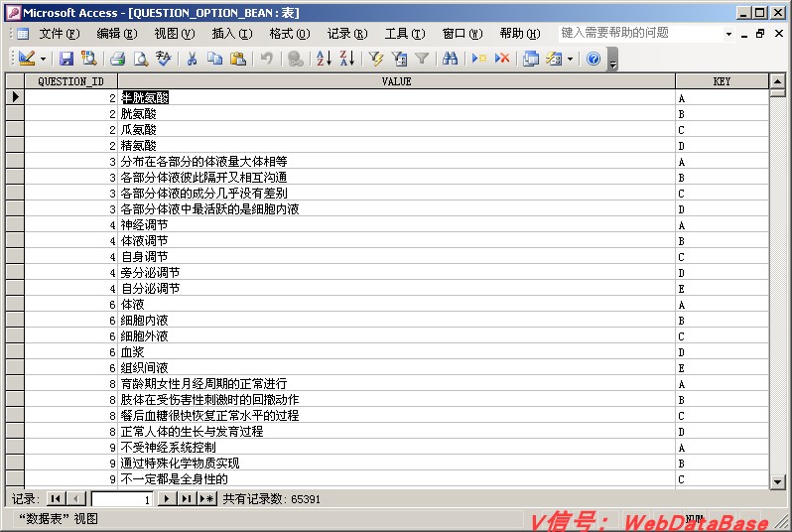792x532 pixels.
Task: Open the 窗口(W) menu
Action: 462,34
